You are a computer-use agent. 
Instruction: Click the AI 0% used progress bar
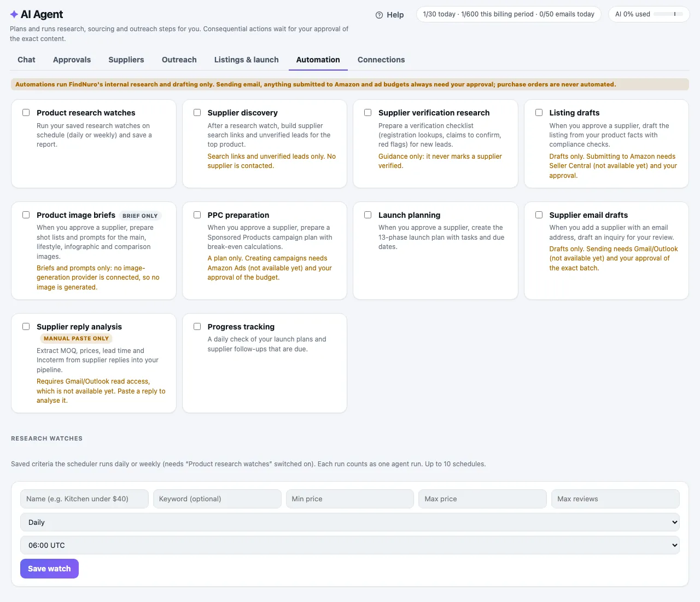click(668, 14)
